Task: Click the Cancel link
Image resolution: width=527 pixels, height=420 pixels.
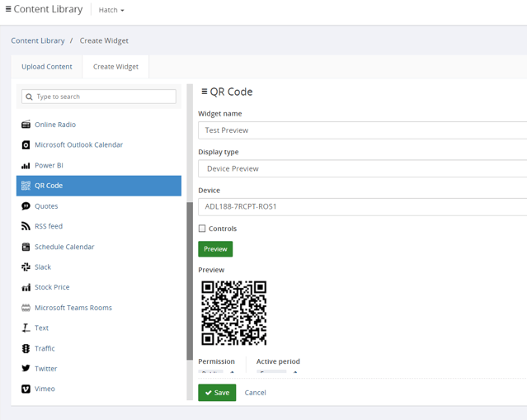Action: pos(255,393)
